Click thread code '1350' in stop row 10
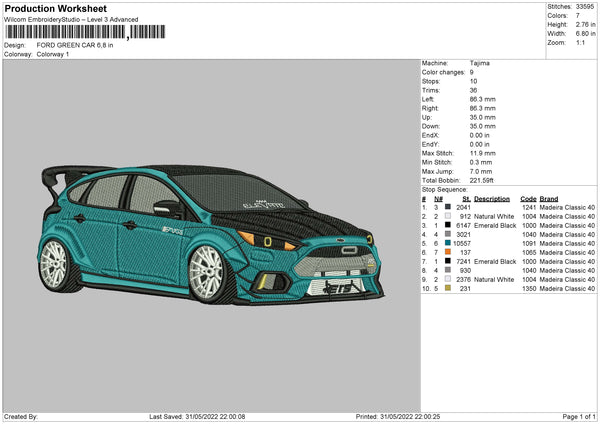Viewport: 600px width, 424px height. coord(529,289)
